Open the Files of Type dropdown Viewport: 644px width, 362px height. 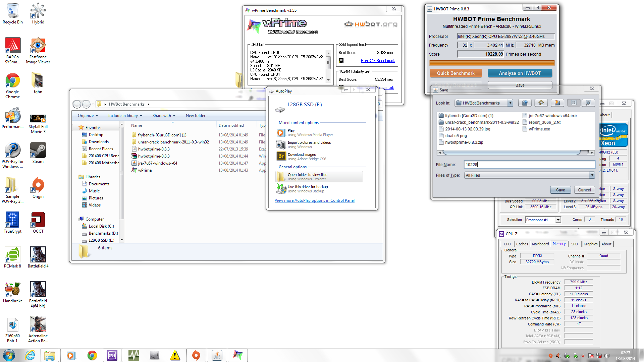592,175
